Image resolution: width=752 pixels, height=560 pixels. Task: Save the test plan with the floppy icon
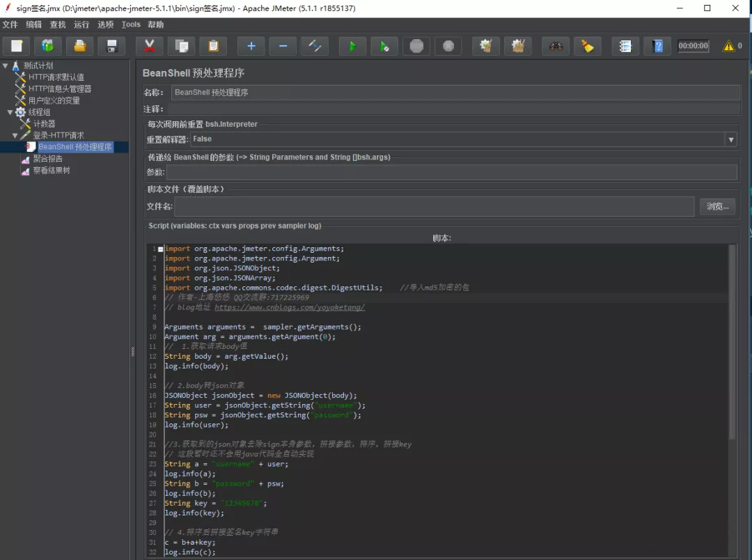point(111,46)
